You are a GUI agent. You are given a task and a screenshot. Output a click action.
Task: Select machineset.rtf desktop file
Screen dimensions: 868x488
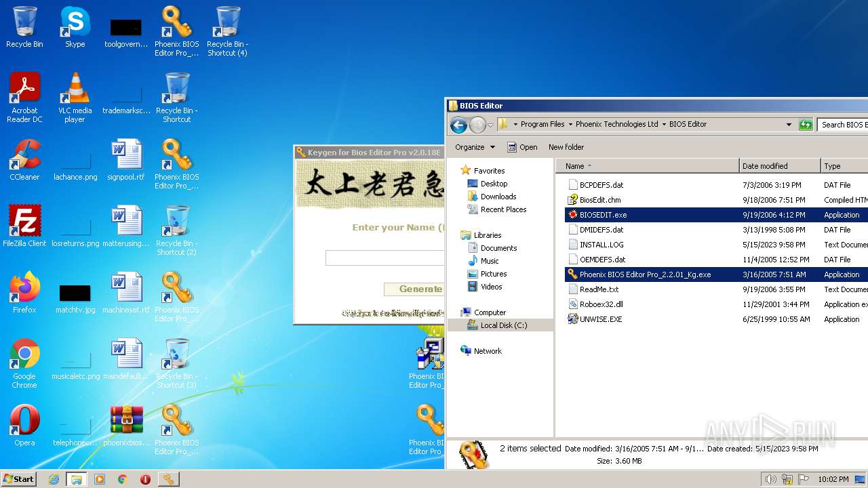point(126,293)
